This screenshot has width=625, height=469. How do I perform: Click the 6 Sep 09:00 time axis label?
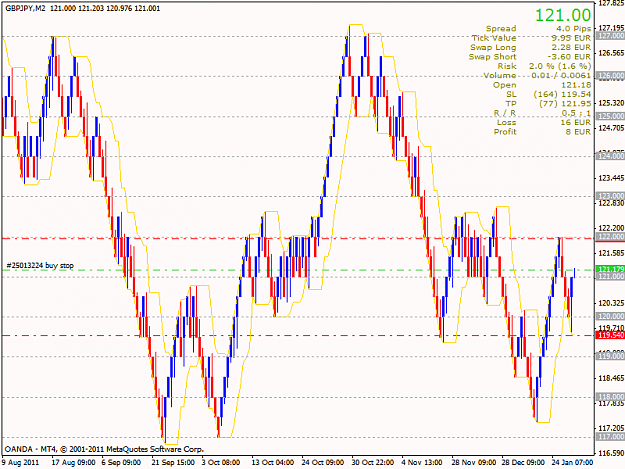point(121,462)
